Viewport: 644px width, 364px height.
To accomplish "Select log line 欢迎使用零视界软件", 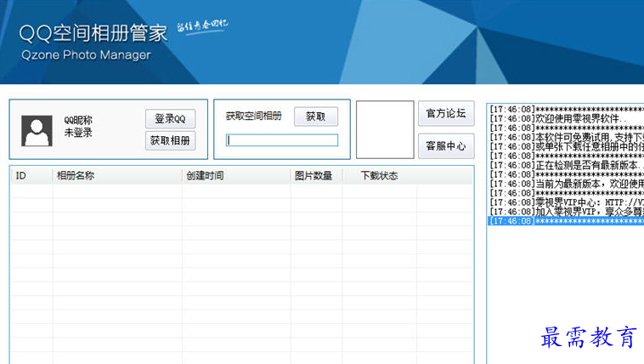I will 566,118.
